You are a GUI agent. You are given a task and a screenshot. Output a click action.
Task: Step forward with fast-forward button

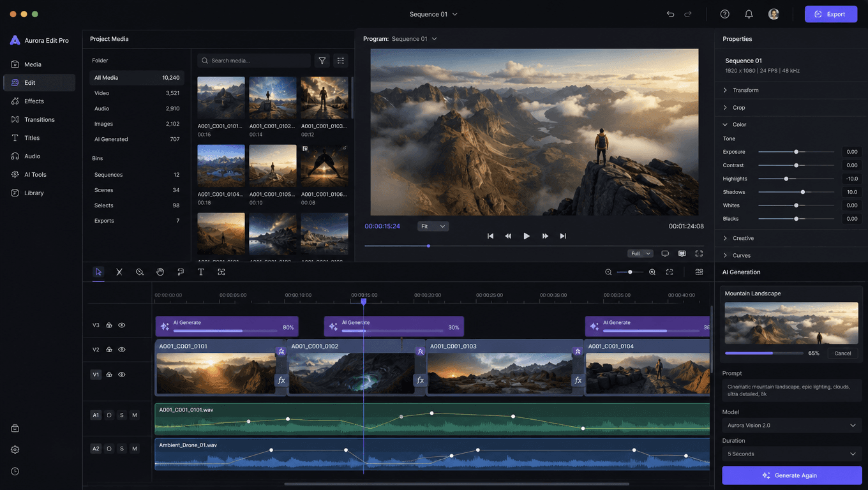point(545,236)
